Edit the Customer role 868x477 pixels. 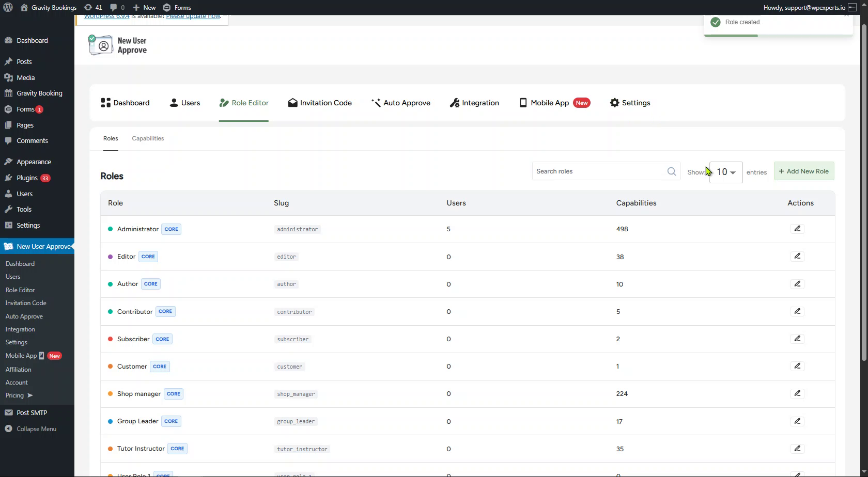(797, 366)
